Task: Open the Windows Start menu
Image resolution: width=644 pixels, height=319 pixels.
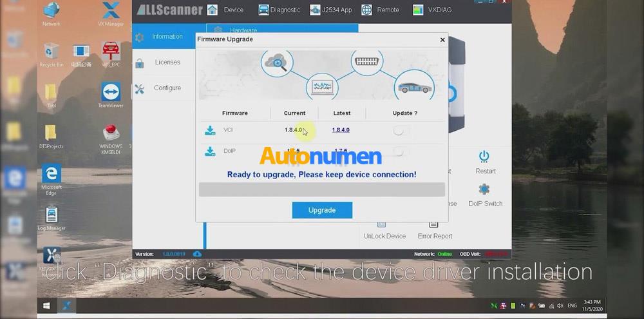Action: tap(46, 306)
